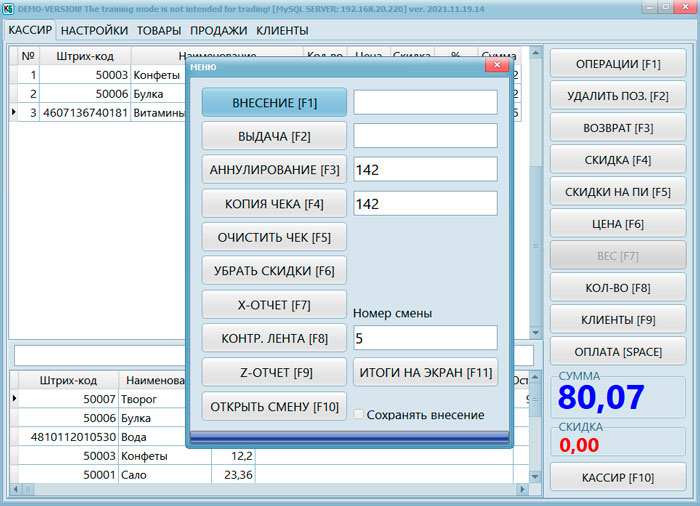
Task: Click the Номер смены field with 5
Action: pyautogui.click(x=425, y=338)
